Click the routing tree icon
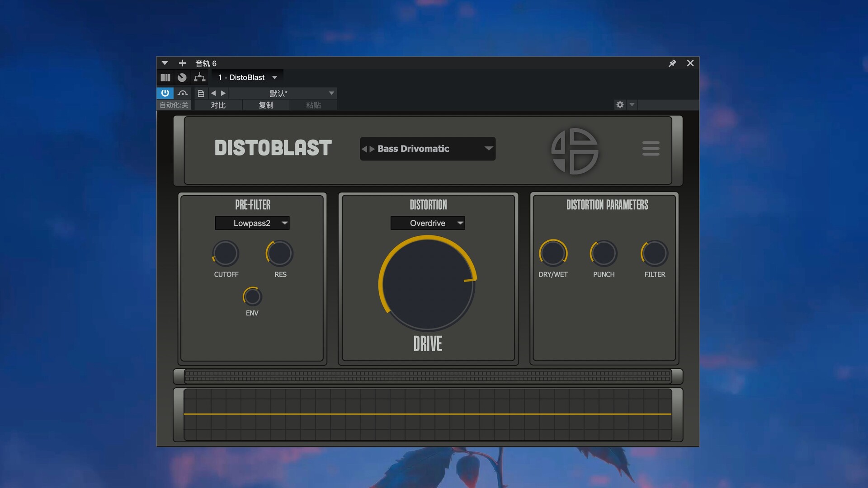The width and height of the screenshot is (868, 488). click(x=199, y=77)
